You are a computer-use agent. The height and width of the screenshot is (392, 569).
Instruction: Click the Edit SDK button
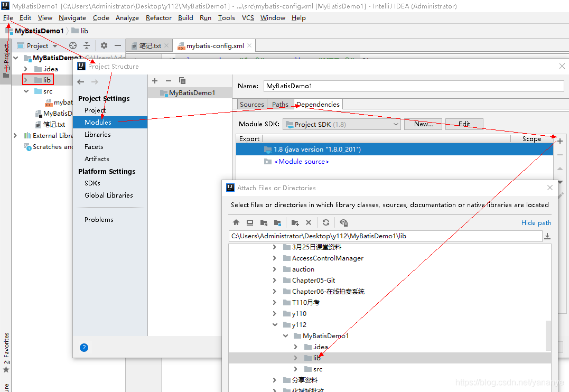464,124
